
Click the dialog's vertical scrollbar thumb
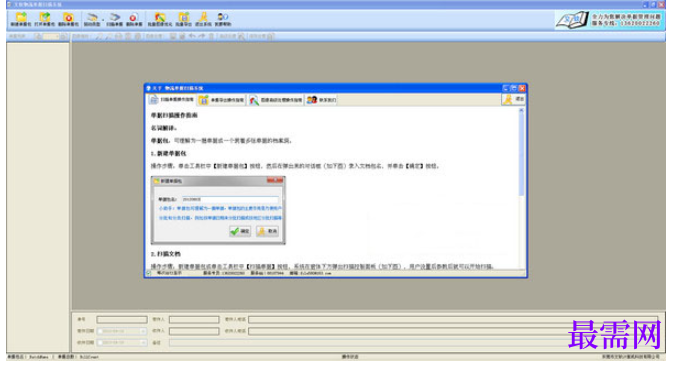(x=521, y=155)
